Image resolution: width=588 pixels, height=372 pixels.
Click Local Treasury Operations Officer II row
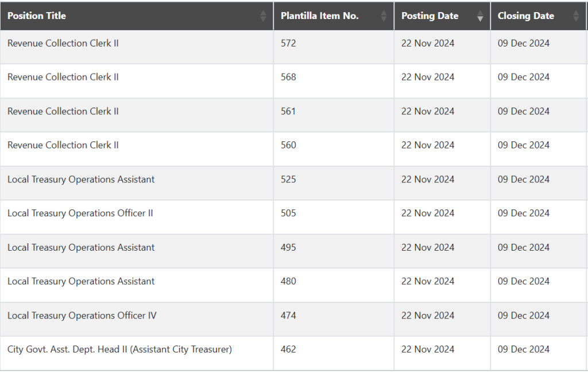point(80,213)
